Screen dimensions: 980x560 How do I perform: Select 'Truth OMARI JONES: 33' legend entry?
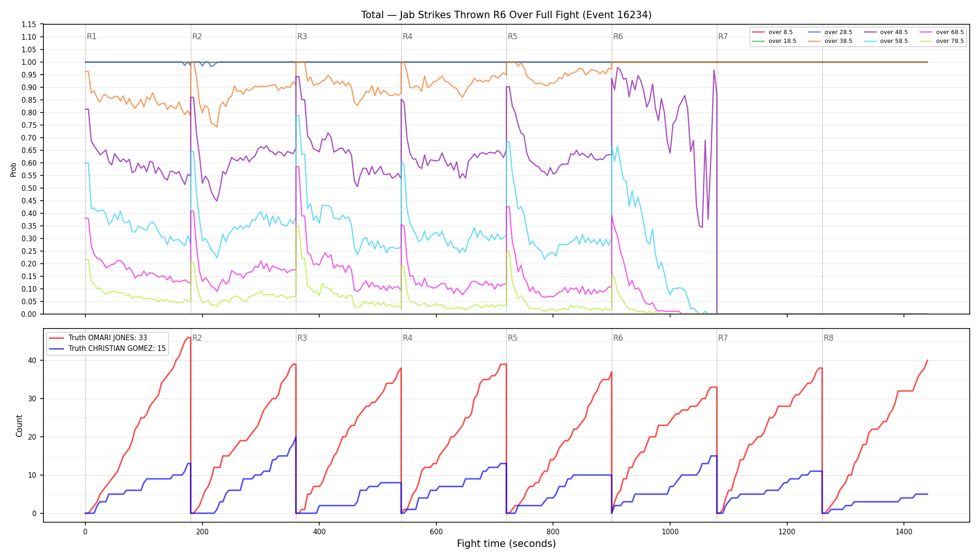point(98,338)
